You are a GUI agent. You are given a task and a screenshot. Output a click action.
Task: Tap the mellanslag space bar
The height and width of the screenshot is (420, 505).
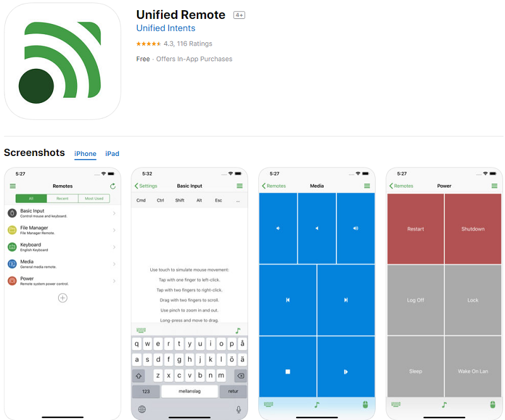[x=189, y=392]
